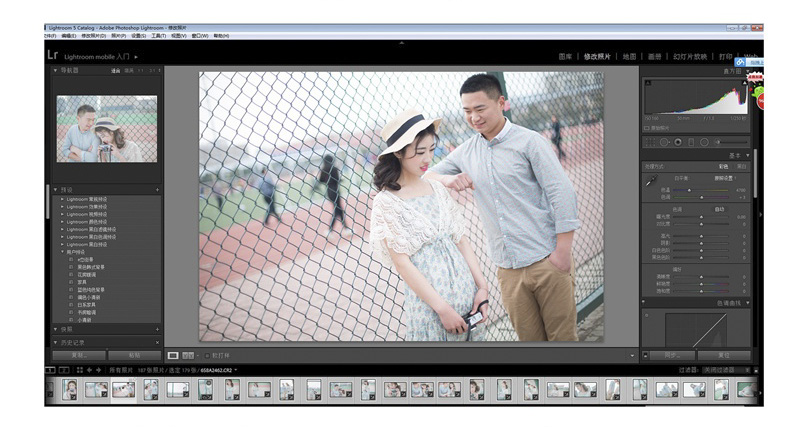This screenshot has width=800, height=427.
Task: Click the 粘贴 paste button
Action: [134, 355]
